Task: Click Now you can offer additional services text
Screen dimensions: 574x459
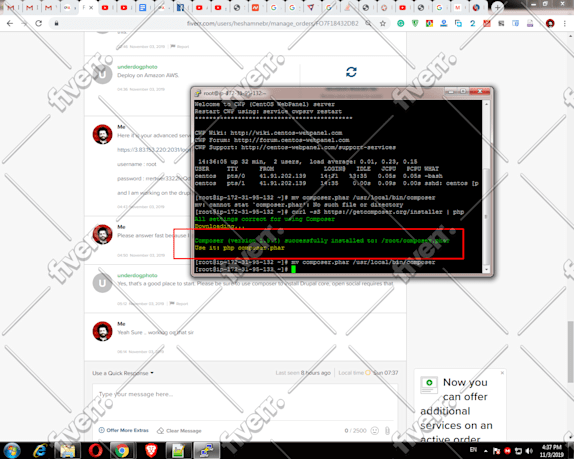Action: 456,410
